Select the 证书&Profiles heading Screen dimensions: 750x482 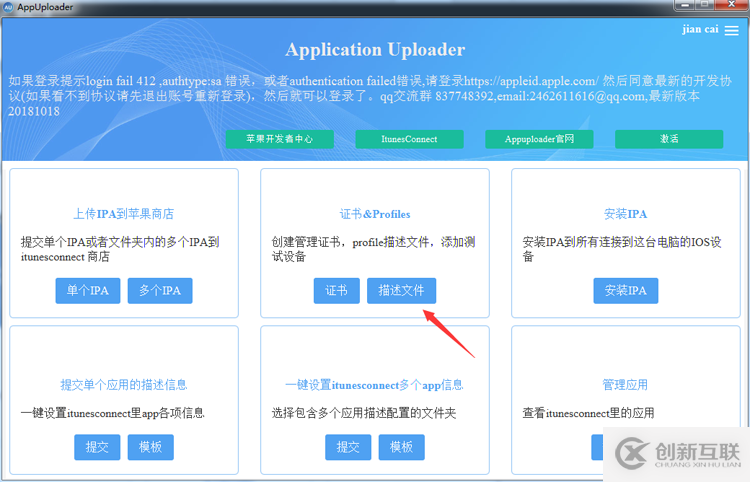click(x=375, y=214)
